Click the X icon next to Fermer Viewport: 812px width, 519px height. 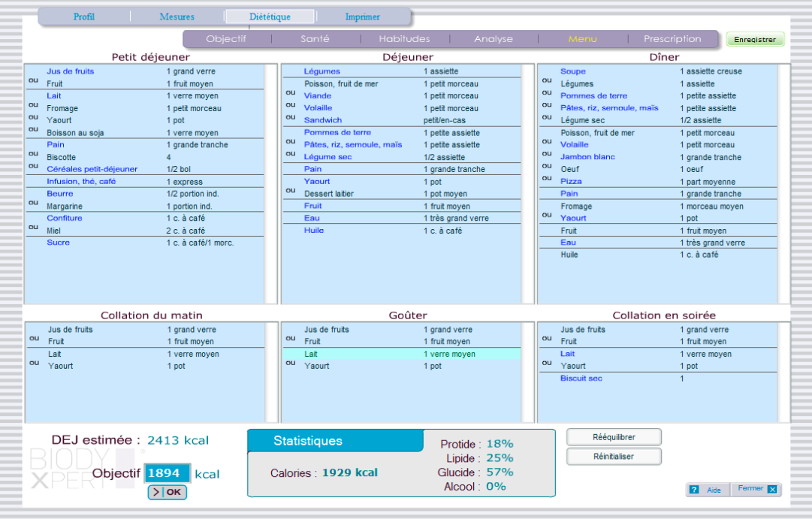point(772,490)
